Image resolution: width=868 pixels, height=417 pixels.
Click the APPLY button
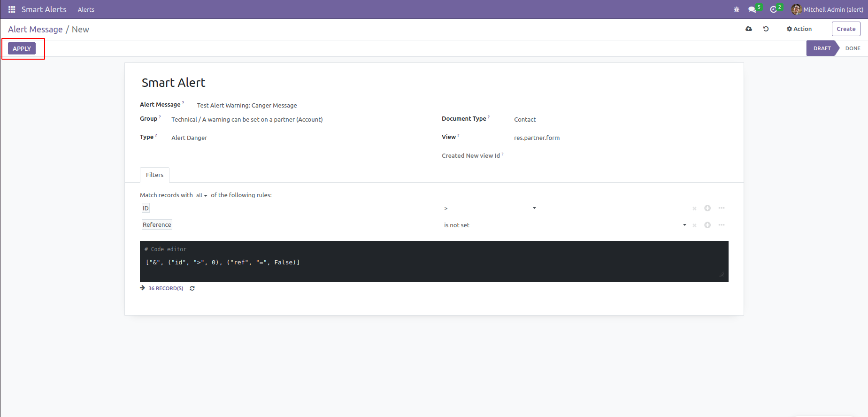[22, 48]
